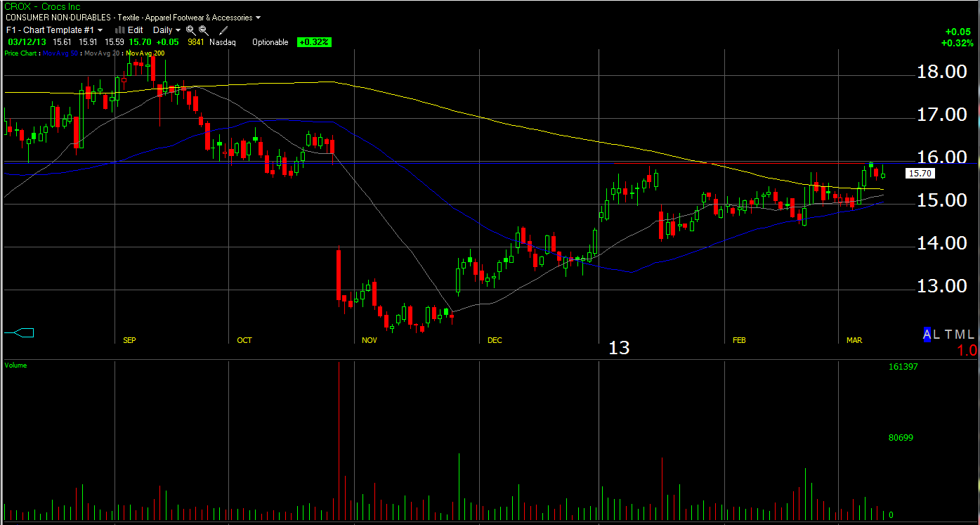Viewport: 980px width, 525px height.
Task: Click the 13.00 price axis label
Action: (942, 286)
